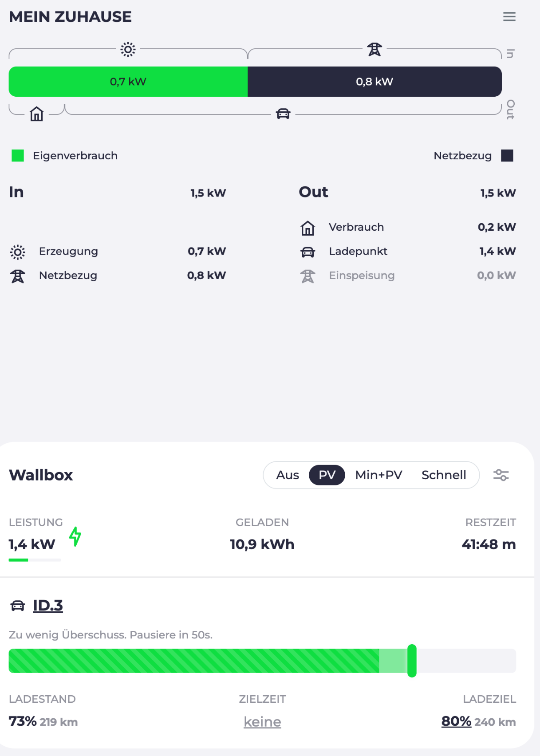Click green 0,7 kW production bar segment
Screen dimensions: 540x756
(x=128, y=82)
